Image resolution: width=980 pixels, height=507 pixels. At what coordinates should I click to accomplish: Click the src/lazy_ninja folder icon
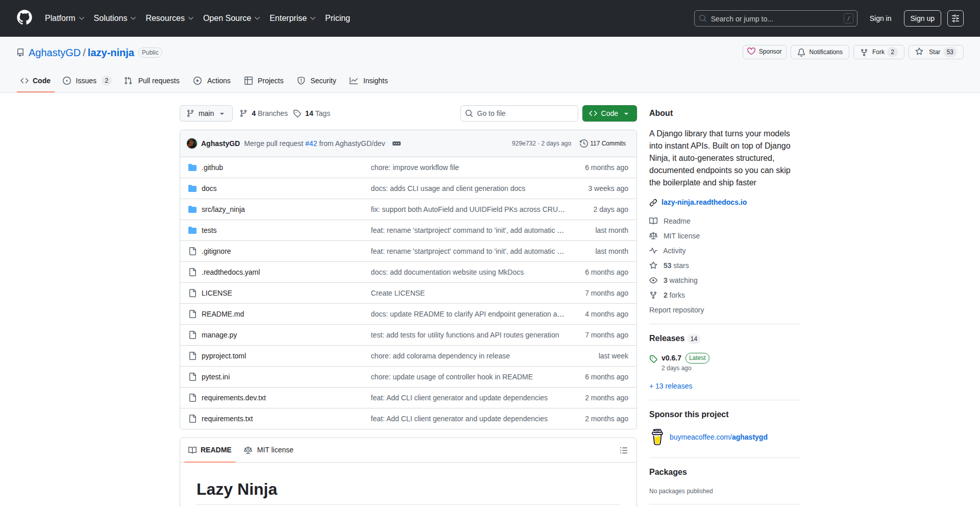[x=192, y=209]
